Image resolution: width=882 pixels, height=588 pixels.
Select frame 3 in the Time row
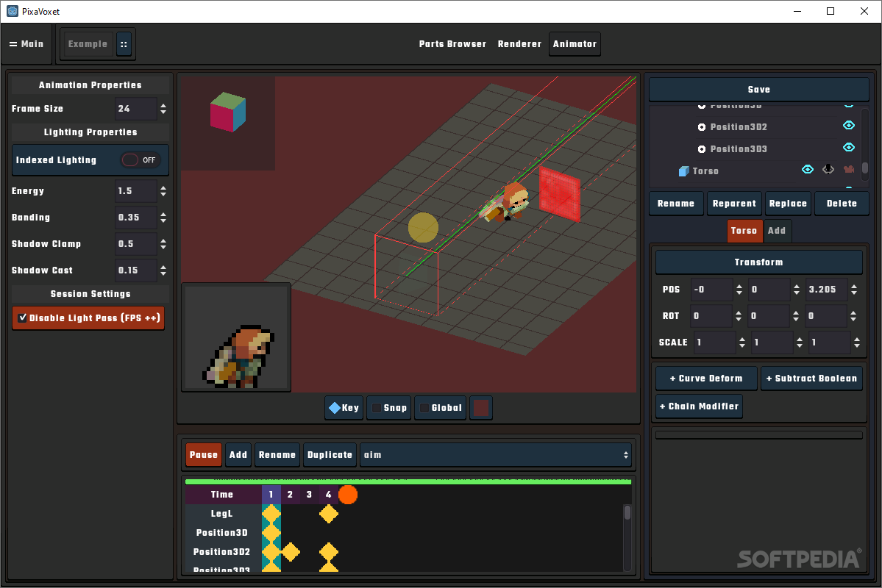(x=309, y=495)
